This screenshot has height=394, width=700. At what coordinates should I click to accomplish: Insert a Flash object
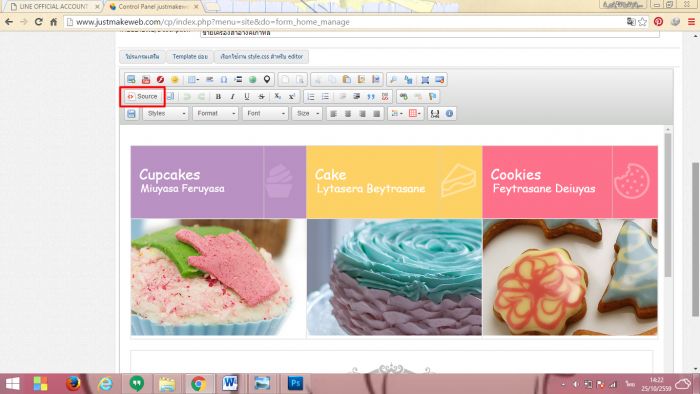pyautogui.click(x=160, y=80)
